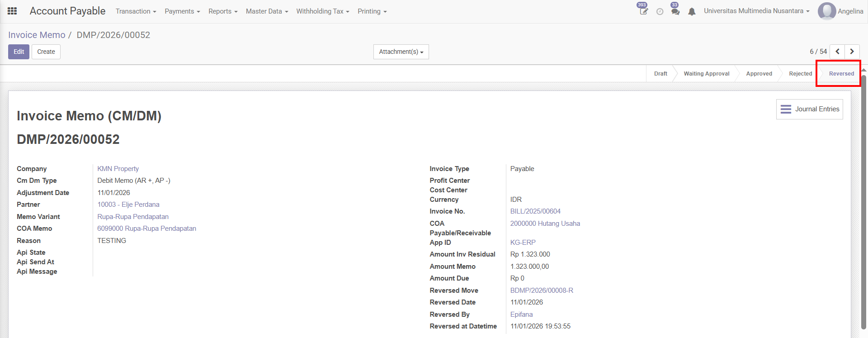This screenshot has width=868, height=338.
Task: Expand the Transaction menu
Action: point(136,11)
